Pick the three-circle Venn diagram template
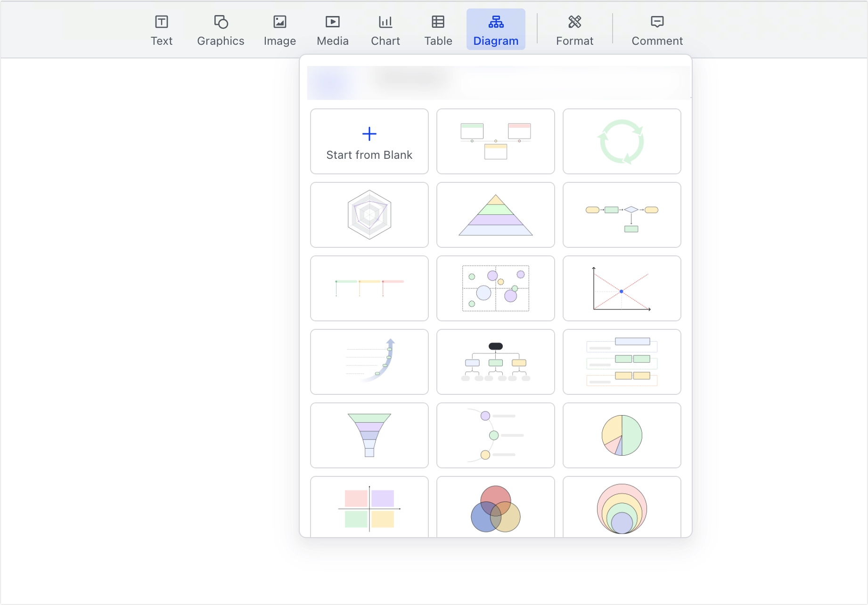Screen dimensions: 868x605 click(496, 507)
